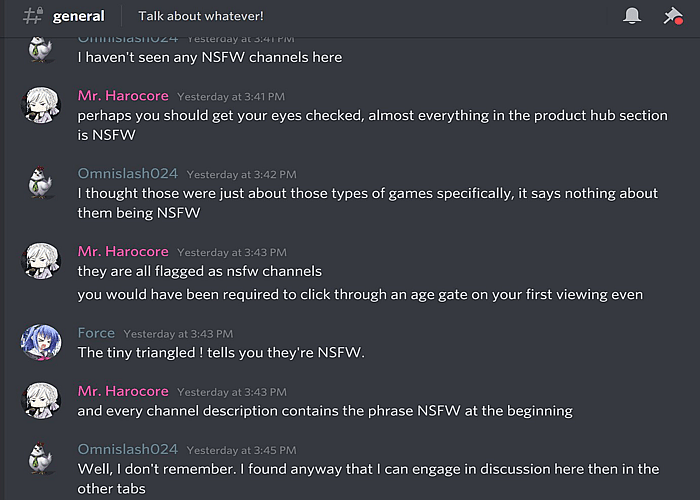700x500 pixels.
Task: Open the "Talk about whatever!" channel topic
Action: click(x=201, y=16)
